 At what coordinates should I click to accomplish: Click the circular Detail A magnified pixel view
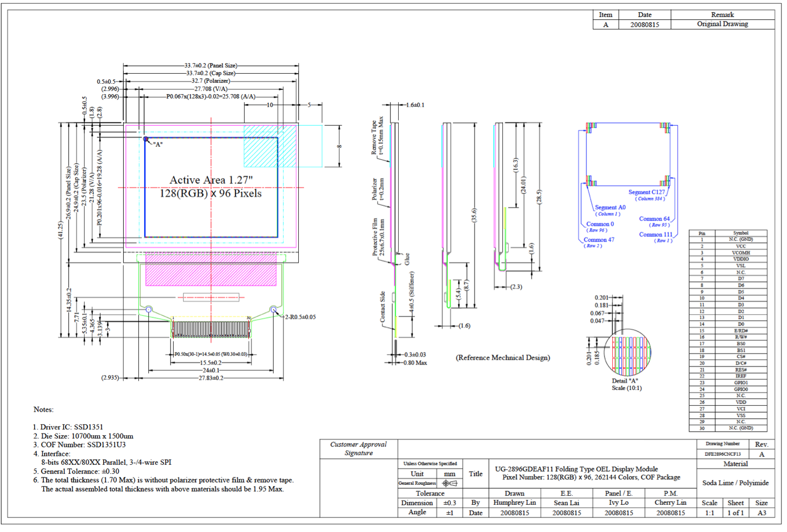click(628, 352)
